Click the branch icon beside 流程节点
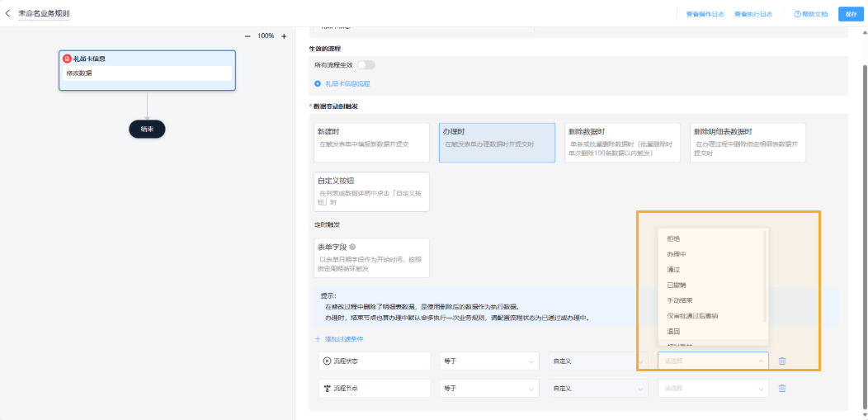Screen dimensions: 868x420 tap(328, 389)
